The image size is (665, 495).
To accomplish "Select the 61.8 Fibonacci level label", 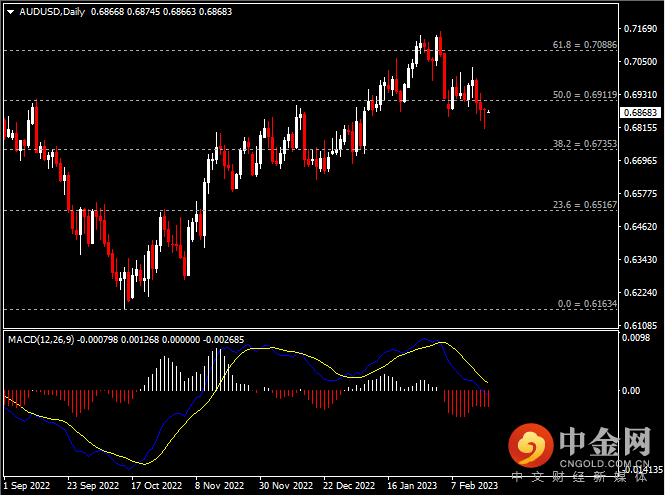I will (585, 45).
